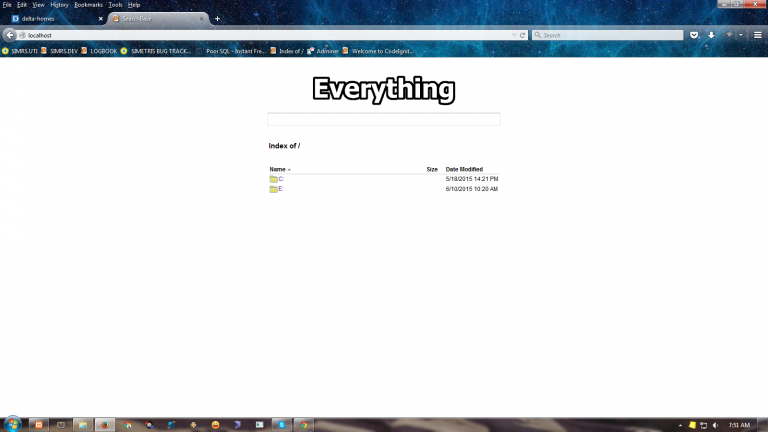The image size is (768, 432).
Task: Open the address bar history dropdown
Action: point(512,34)
